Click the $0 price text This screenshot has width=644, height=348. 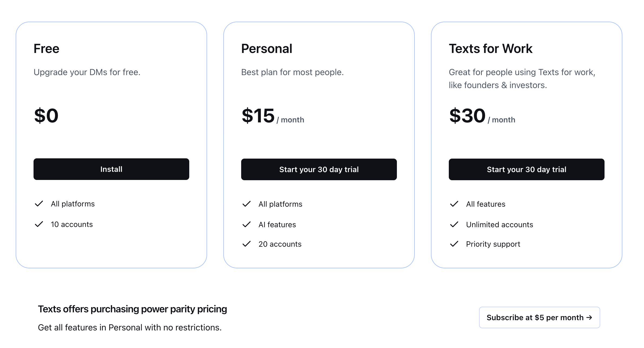pos(46,116)
